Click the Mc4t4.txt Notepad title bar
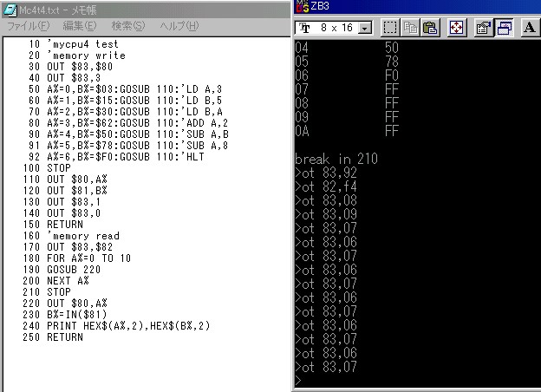The image size is (541, 392). pyautogui.click(x=146, y=10)
